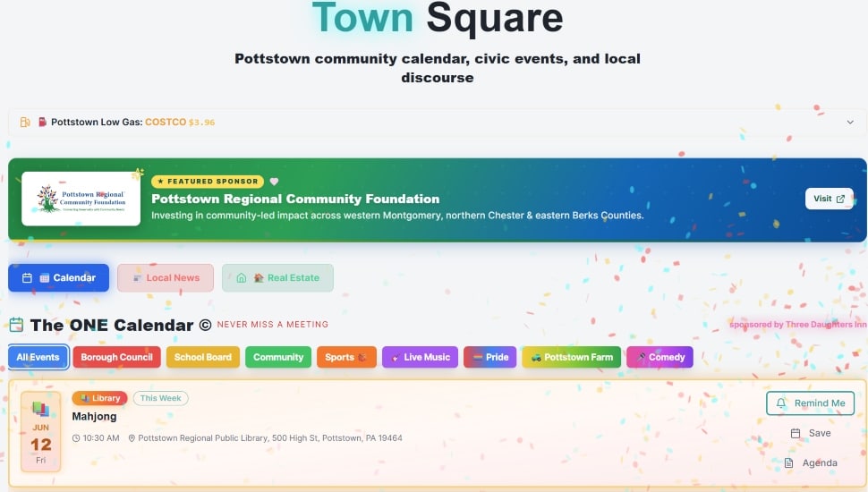The height and width of the screenshot is (492, 868).
Task: Filter events by Pottstown Farm
Action: (571, 357)
